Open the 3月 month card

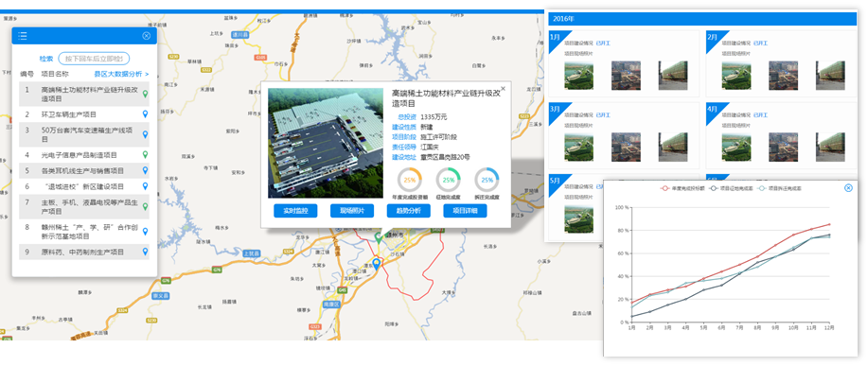click(x=624, y=135)
